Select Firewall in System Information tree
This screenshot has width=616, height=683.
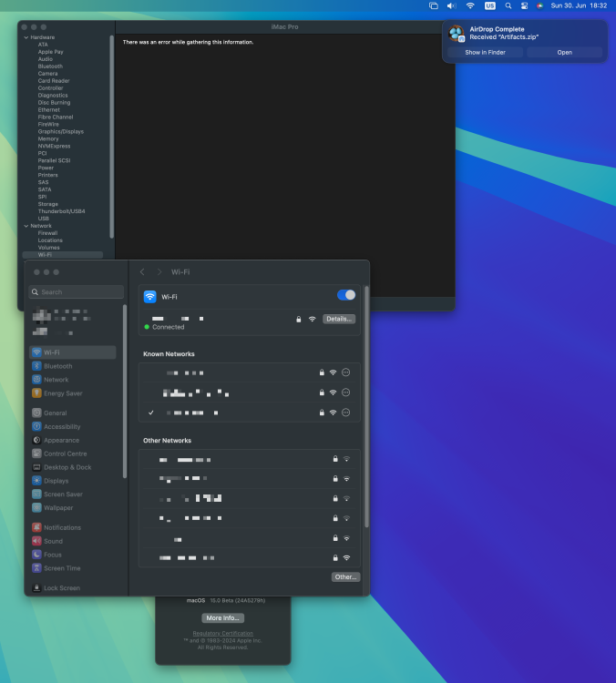[47, 233]
